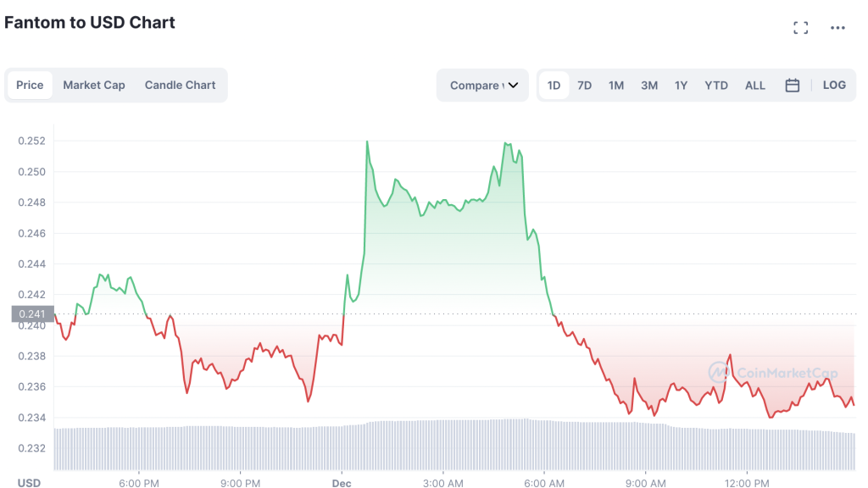868x488 pixels.
Task: Toggle LOG scale on the chart
Action: pyautogui.click(x=834, y=86)
